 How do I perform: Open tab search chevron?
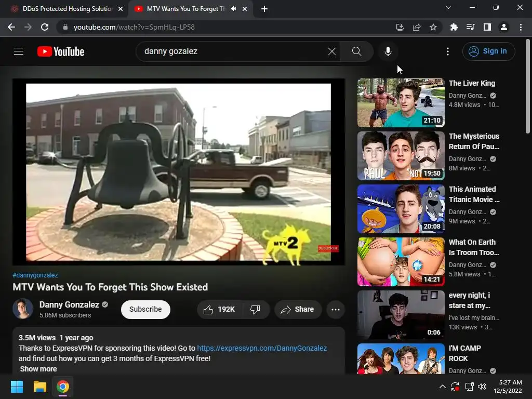448,7
